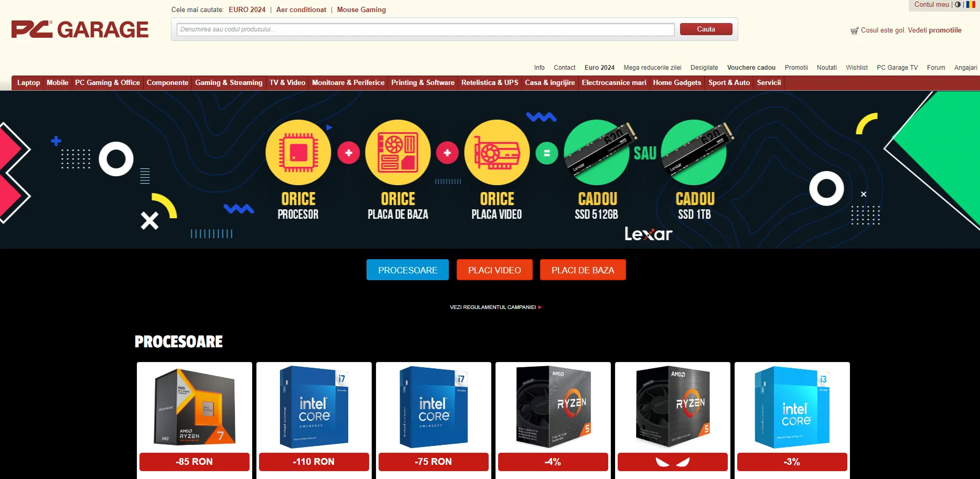The height and width of the screenshot is (479, 980).
Task: Click the shopping cart icon
Action: click(x=854, y=30)
